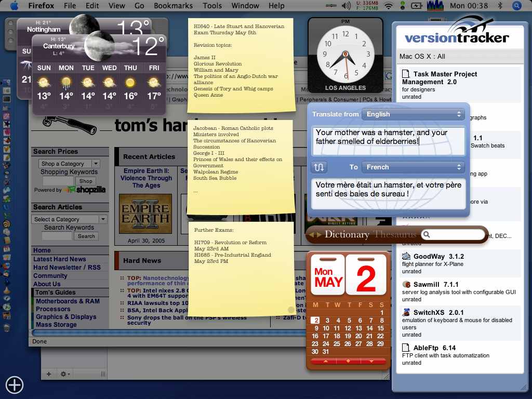Open the Shop a Category dropdown

pos(69,164)
